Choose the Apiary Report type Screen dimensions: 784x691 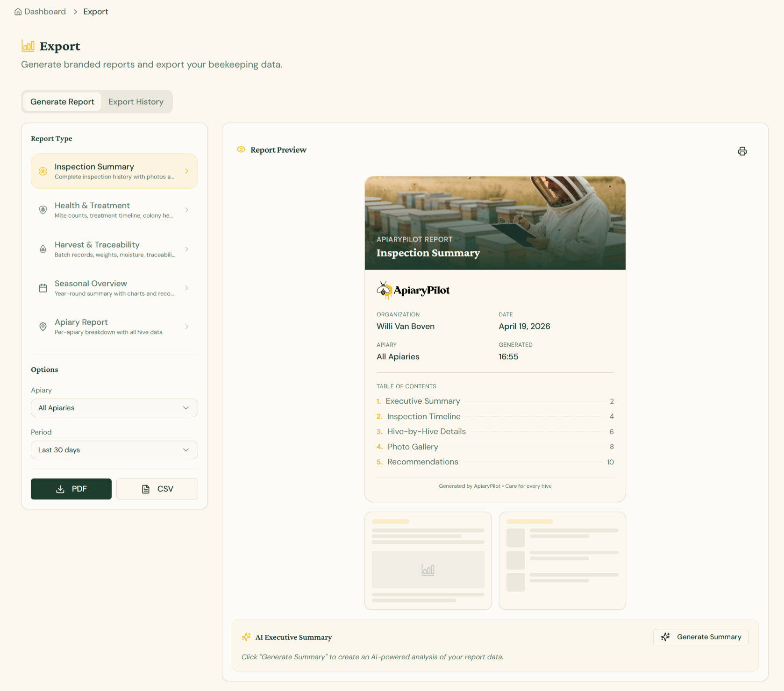114,327
